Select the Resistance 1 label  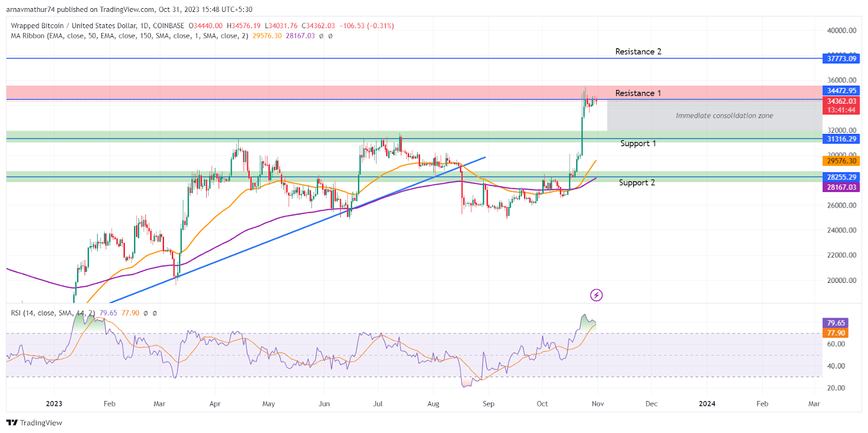point(638,93)
